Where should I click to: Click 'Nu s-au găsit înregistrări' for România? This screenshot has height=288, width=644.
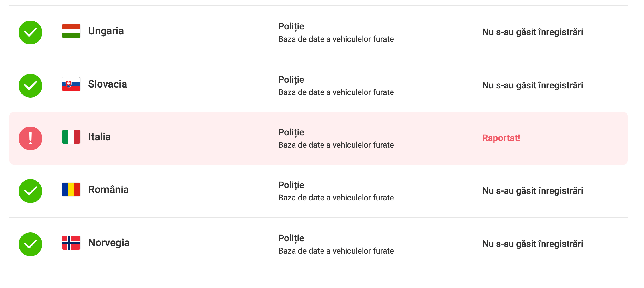(x=532, y=191)
